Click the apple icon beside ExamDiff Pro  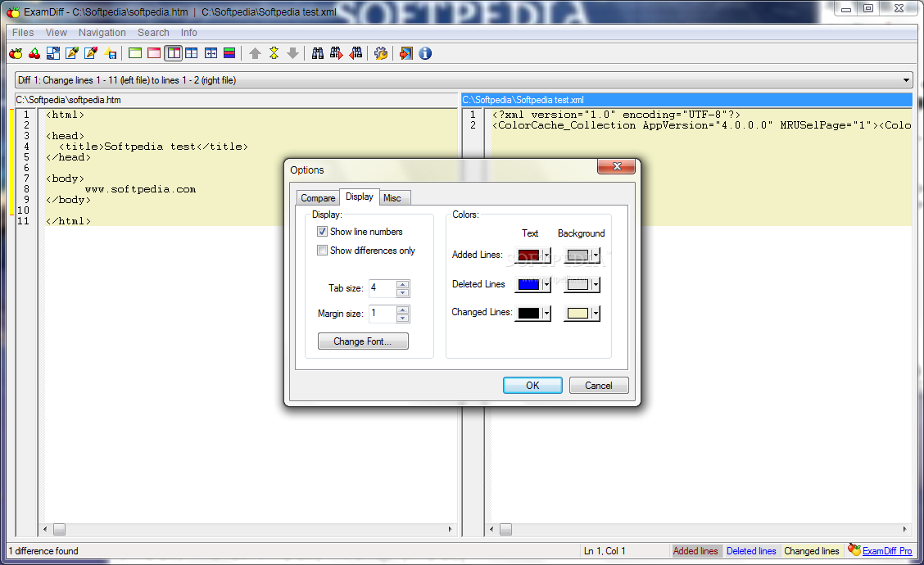854,549
